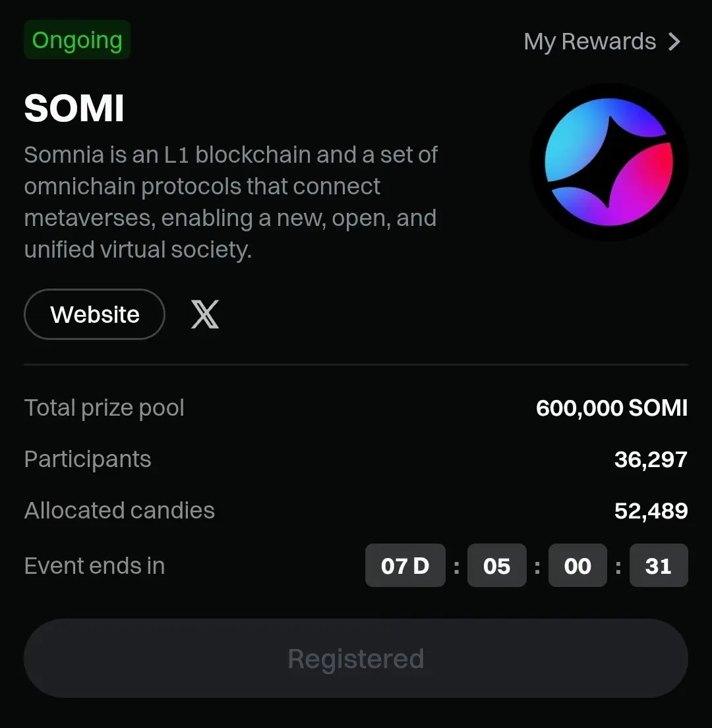Open the My Rewards link
712x728 pixels.
click(x=603, y=42)
